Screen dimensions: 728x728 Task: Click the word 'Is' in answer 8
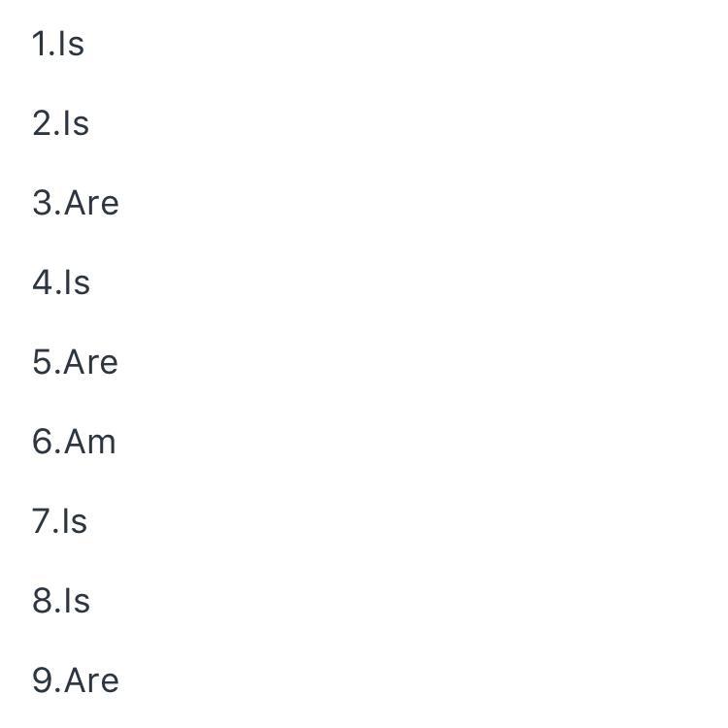77,601
